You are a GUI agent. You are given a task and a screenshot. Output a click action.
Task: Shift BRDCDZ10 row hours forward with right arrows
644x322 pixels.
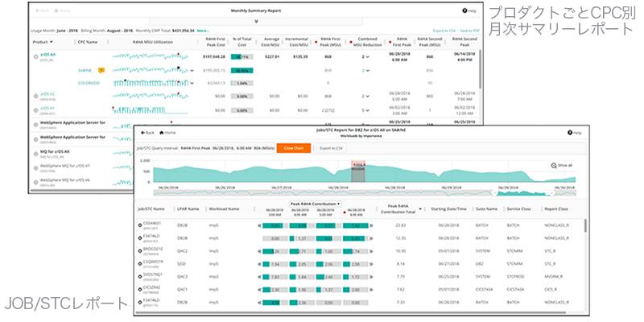[x=371, y=250]
